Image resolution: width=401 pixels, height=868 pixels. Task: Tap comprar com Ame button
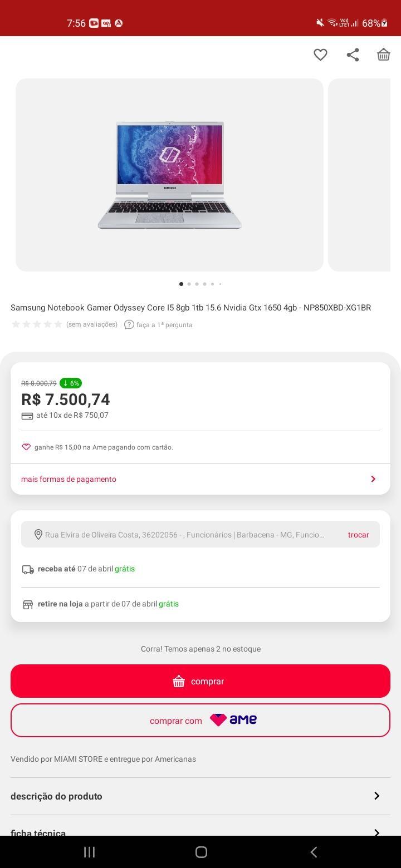tap(200, 720)
